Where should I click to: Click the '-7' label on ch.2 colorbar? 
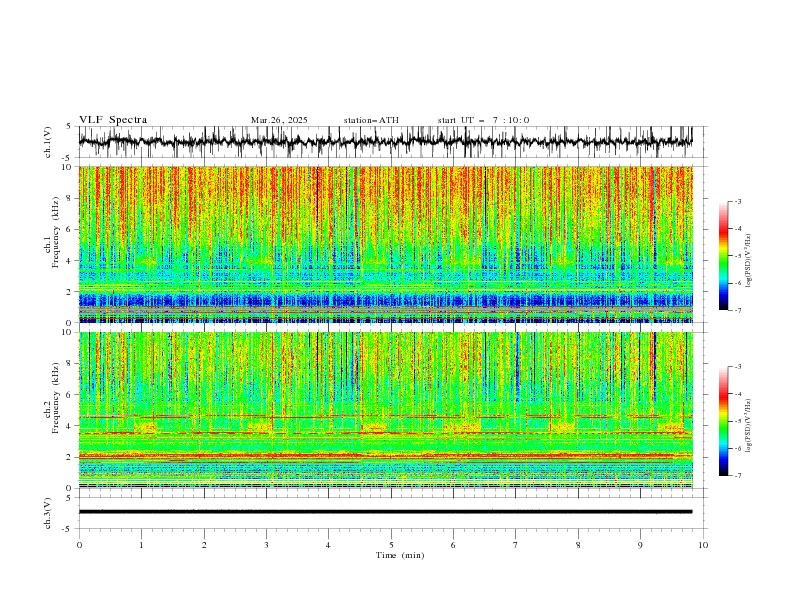click(x=738, y=476)
